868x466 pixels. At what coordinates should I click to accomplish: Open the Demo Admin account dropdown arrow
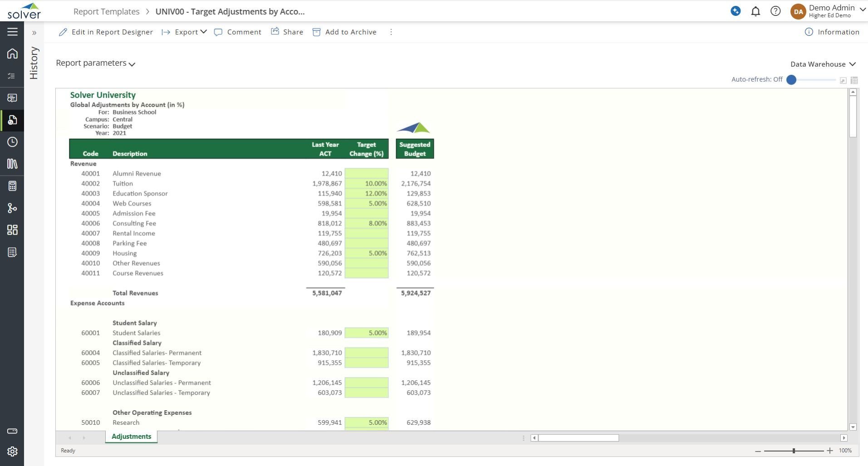pyautogui.click(x=863, y=9)
